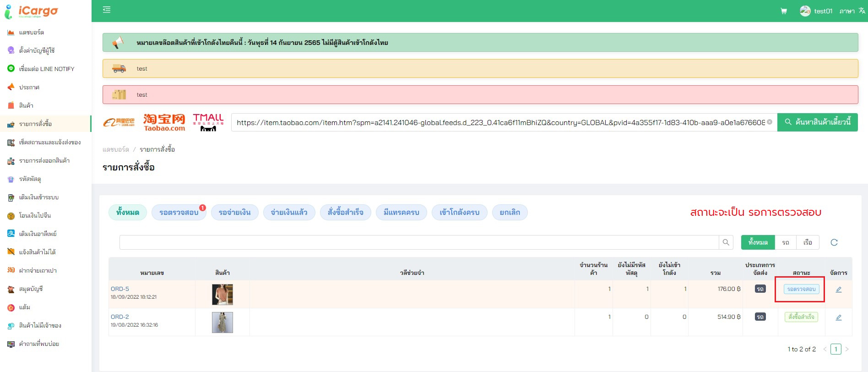The width and height of the screenshot is (868, 372).
Task: Open รายการส่งออกสินค้า in the sidebar
Action: pos(44,160)
